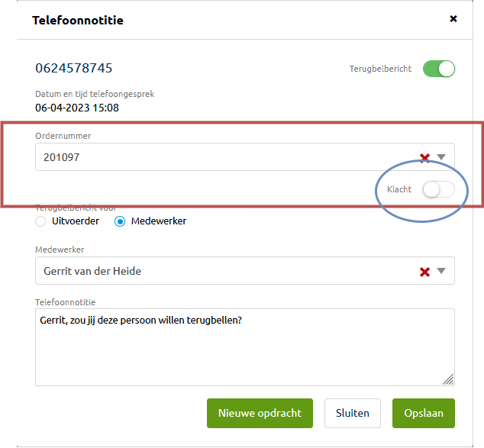Expand the Medewerker dropdown arrow

point(441,271)
